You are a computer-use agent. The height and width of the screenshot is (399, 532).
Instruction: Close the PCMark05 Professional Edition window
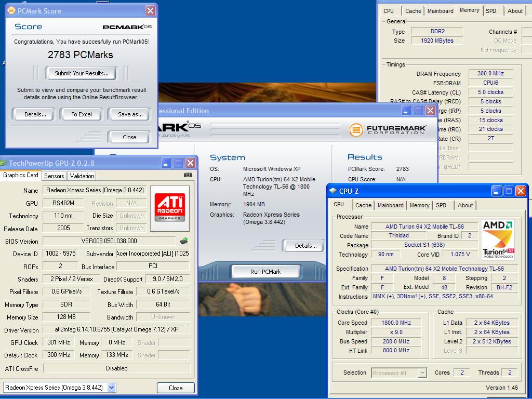[x=430, y=110]
